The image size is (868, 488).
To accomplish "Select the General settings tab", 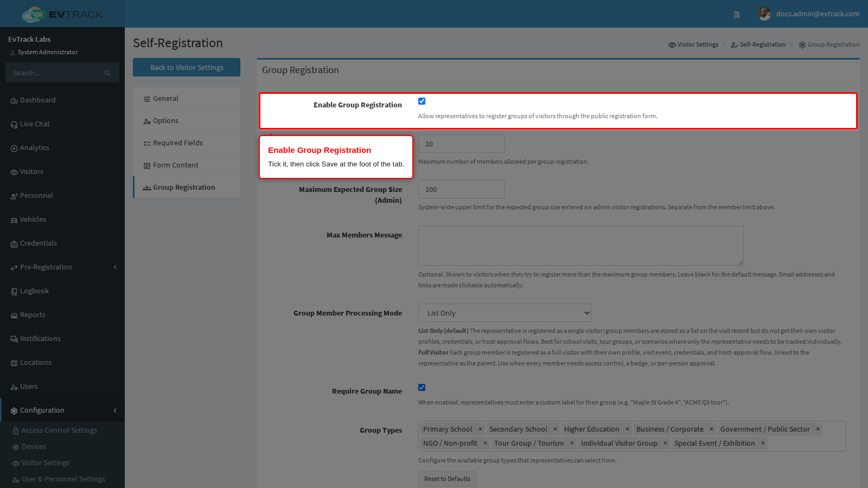I will (x=187, y=99).
